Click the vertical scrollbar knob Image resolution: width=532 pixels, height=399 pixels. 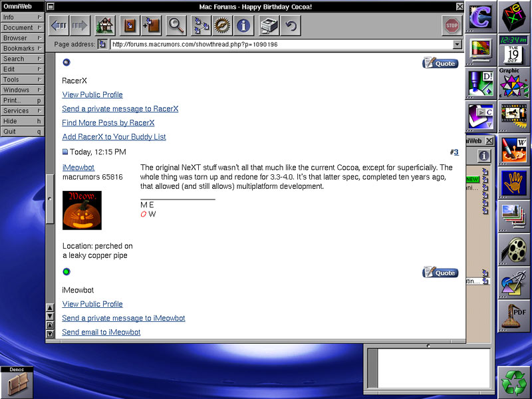(x=50, y=199)
